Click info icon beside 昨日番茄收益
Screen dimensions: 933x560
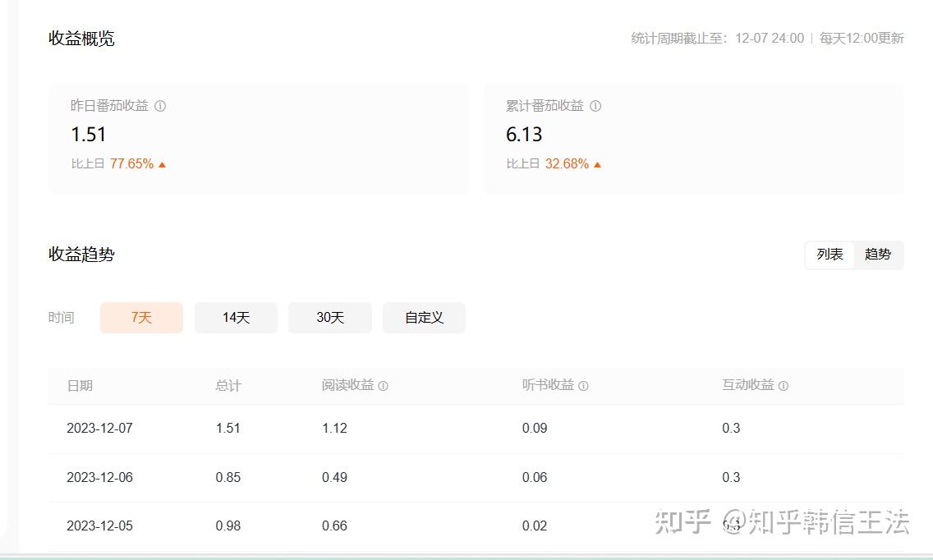[x=160, y=106]
